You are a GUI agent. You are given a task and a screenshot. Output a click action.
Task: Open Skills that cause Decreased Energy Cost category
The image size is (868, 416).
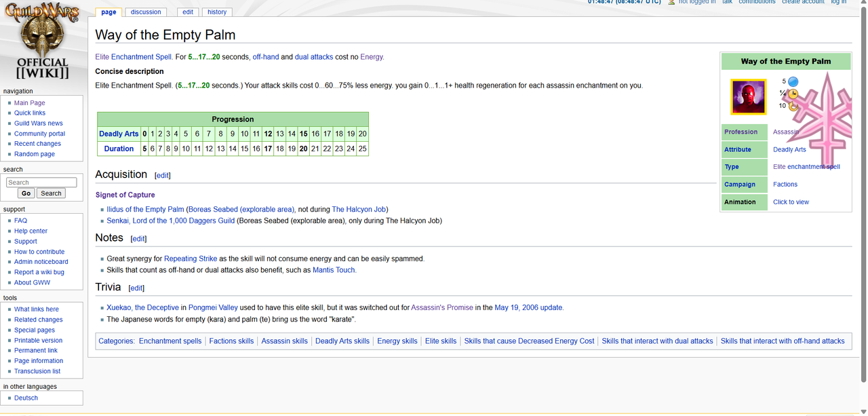(x=529, y=341)
